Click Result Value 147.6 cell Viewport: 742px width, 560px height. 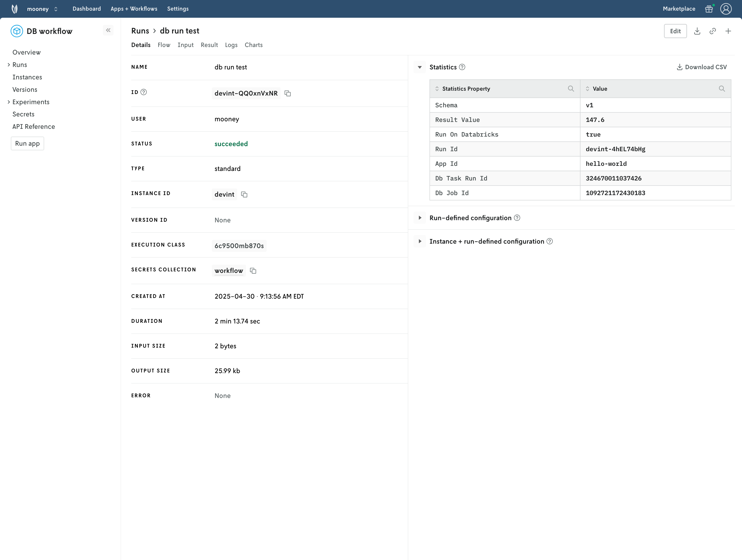point(656,120)
